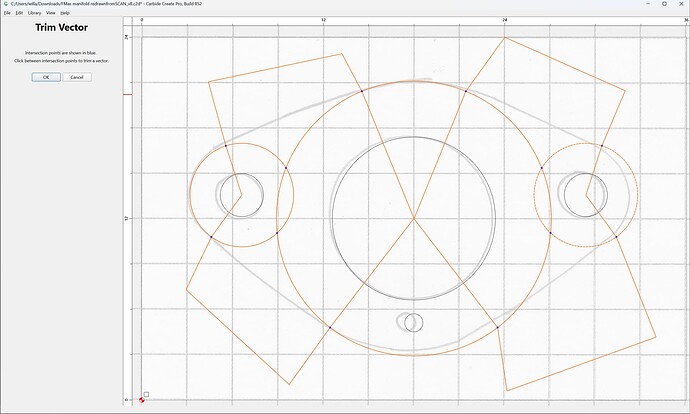Click the 12 label on the top ruler

tap(323, 20)
